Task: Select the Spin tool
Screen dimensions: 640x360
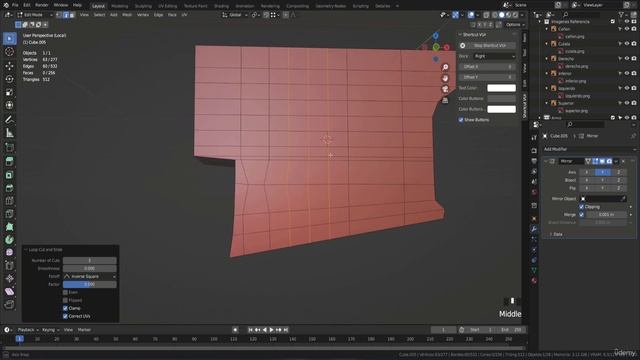Action: tap(9, 240)
